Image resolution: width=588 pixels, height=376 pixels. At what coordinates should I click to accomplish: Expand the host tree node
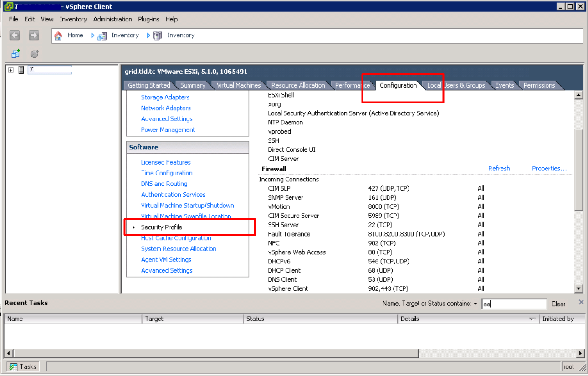pyautogui.click(x=11, y=70)
